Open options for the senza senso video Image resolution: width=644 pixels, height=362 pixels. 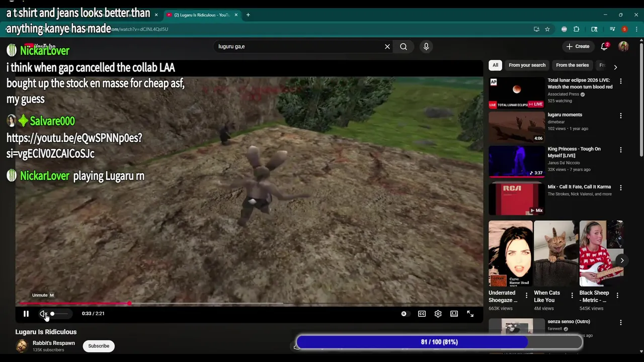point(621,322)
